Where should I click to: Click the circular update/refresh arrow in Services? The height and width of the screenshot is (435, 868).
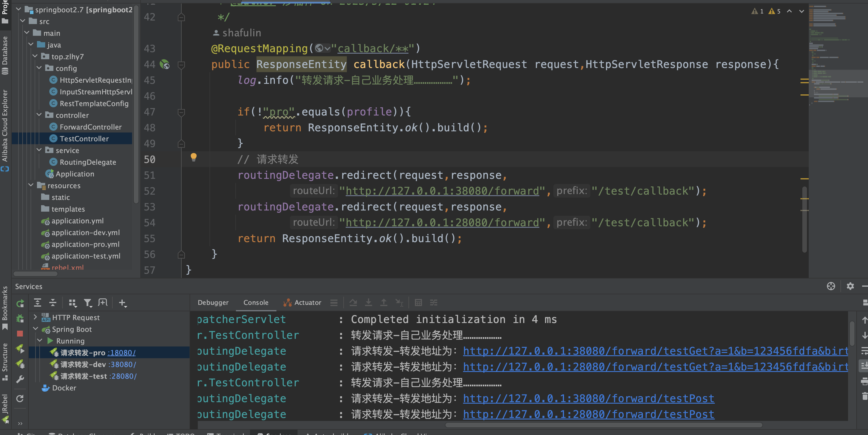[20, 399]
